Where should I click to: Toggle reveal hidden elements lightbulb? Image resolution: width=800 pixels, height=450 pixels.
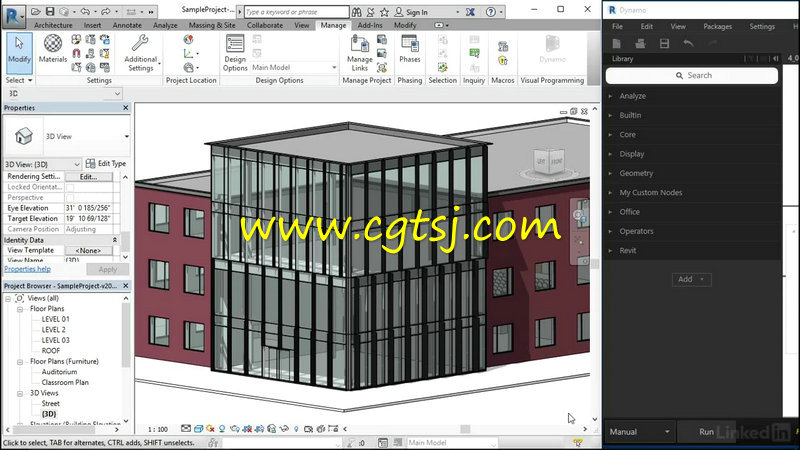click(x=296, y=429)
